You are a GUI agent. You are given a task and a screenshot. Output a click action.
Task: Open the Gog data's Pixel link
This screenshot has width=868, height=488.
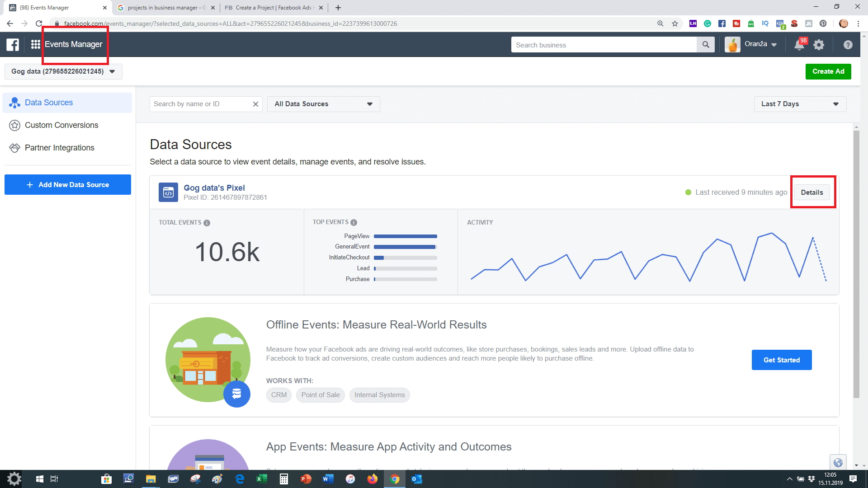click(214, 188)
